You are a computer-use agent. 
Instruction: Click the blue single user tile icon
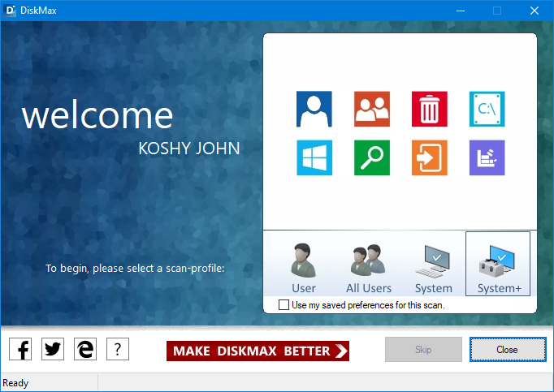pos(314,109)
